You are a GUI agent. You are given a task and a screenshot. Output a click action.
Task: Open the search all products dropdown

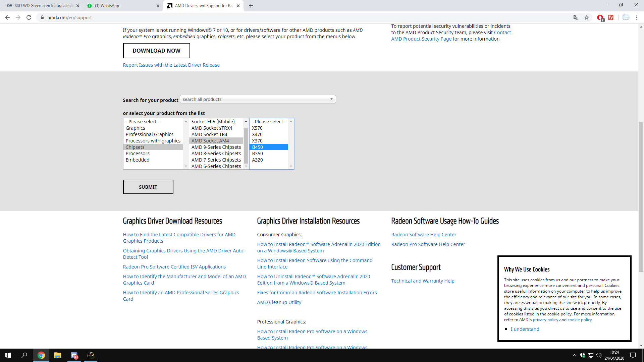click(x=258, y=99)
